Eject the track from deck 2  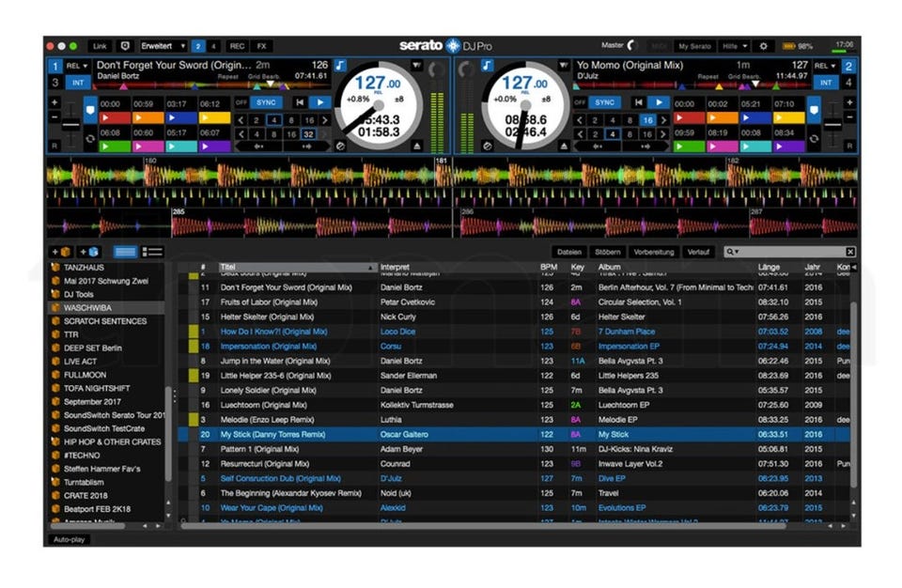(x=565, y=147)
